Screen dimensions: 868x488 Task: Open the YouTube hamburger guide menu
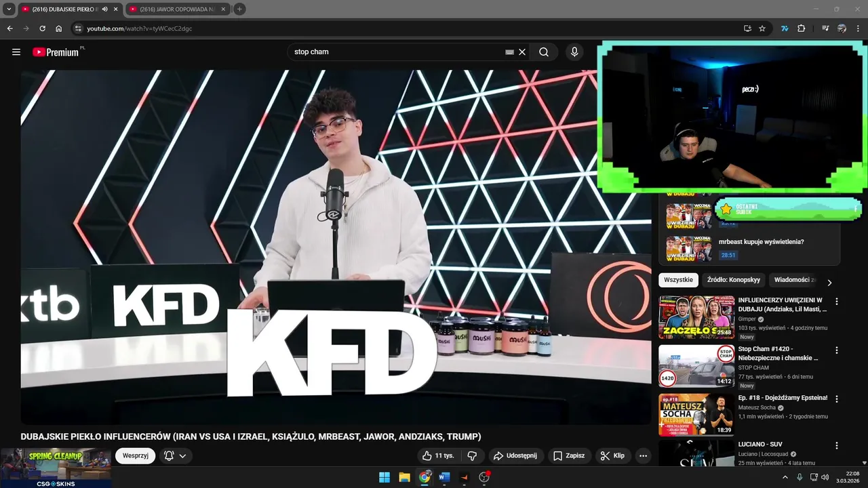[x=16, y=52]
